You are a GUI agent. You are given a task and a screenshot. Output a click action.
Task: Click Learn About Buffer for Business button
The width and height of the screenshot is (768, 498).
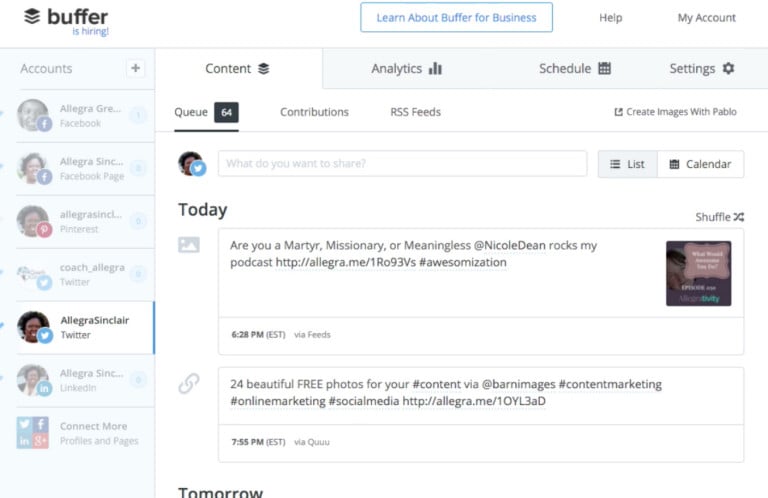coord(456,18)
